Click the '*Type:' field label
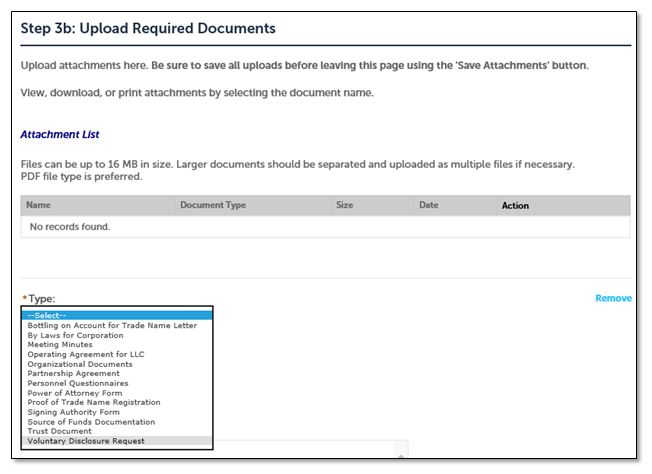 [39, 299]
